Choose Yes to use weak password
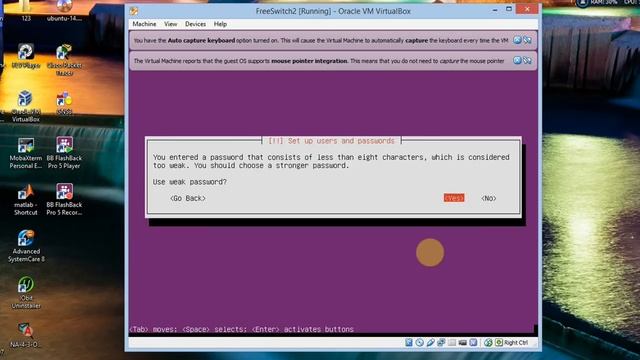This screenshot has width=640, height=360. (454, 198)
